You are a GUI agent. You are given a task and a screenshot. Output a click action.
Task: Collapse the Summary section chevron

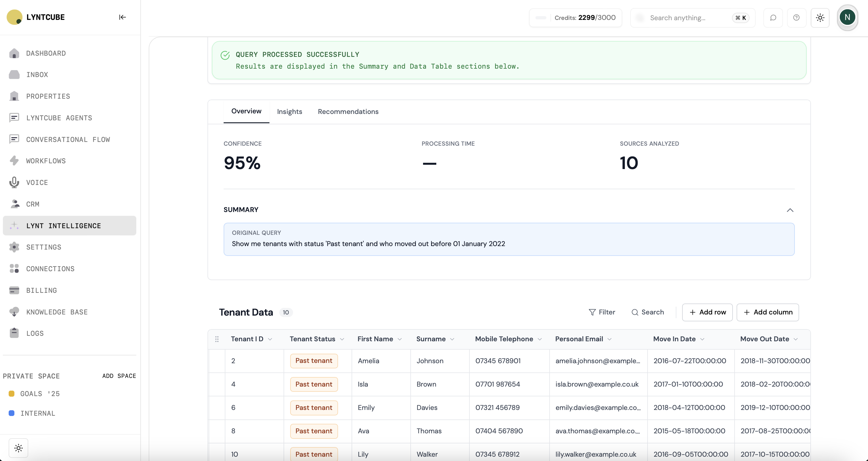click(790, 210)
